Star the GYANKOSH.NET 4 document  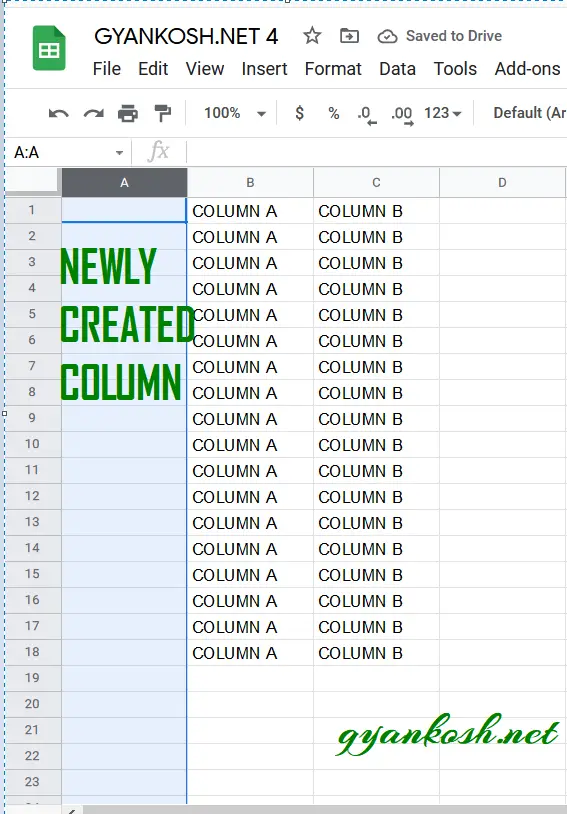[312, 36]
